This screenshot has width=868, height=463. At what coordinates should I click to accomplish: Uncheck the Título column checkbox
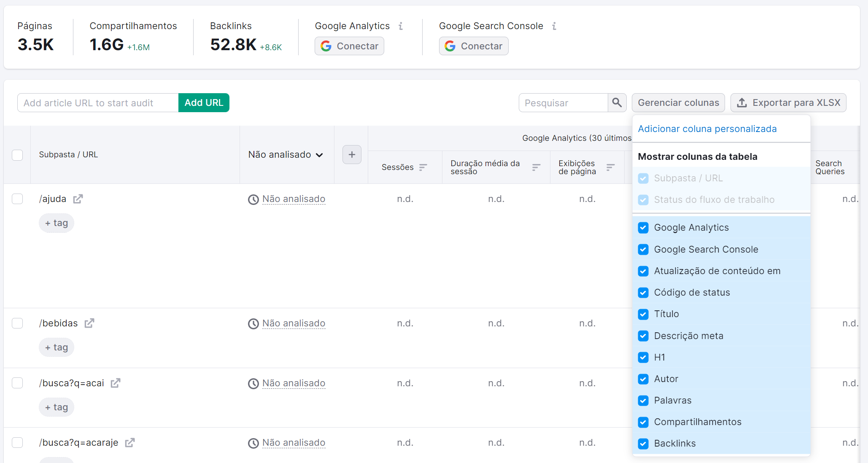pos(643,314)
